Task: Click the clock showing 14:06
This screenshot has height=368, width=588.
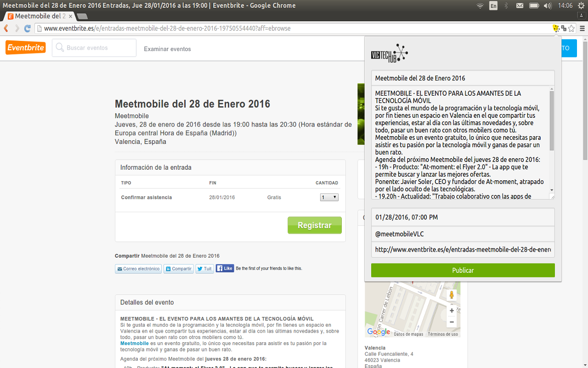Action: click(565, 6)
